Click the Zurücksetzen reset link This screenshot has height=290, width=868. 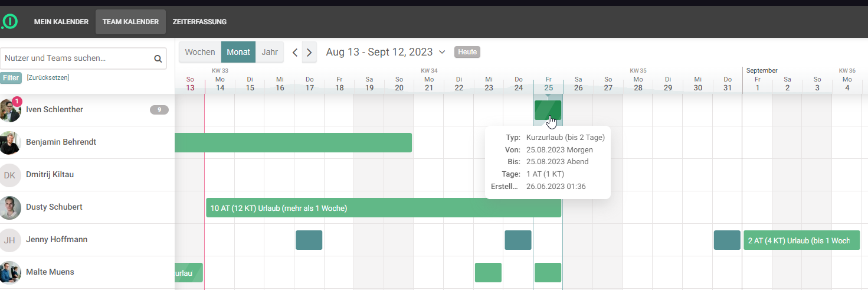[48, 77]
